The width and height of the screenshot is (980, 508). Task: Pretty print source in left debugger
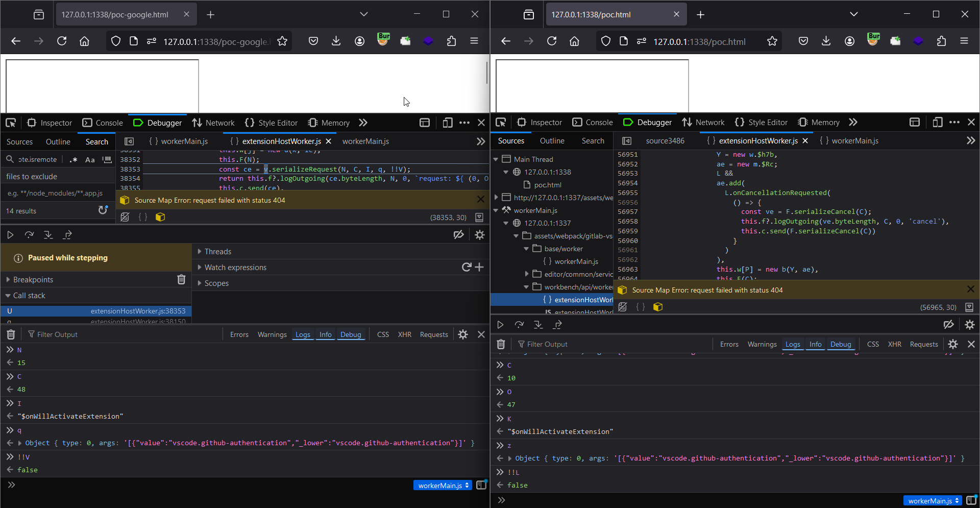(x=143, y=217)
